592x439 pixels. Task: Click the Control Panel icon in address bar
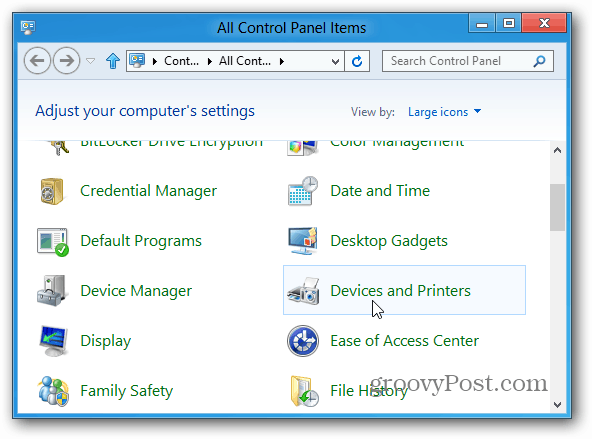coord(137,61)
